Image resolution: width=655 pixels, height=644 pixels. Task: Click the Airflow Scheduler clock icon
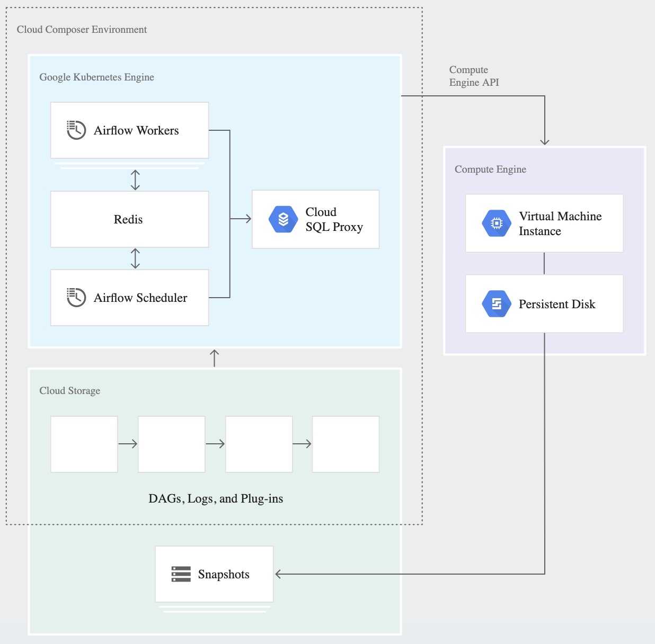pyautogui.click(x=76, y=298)
